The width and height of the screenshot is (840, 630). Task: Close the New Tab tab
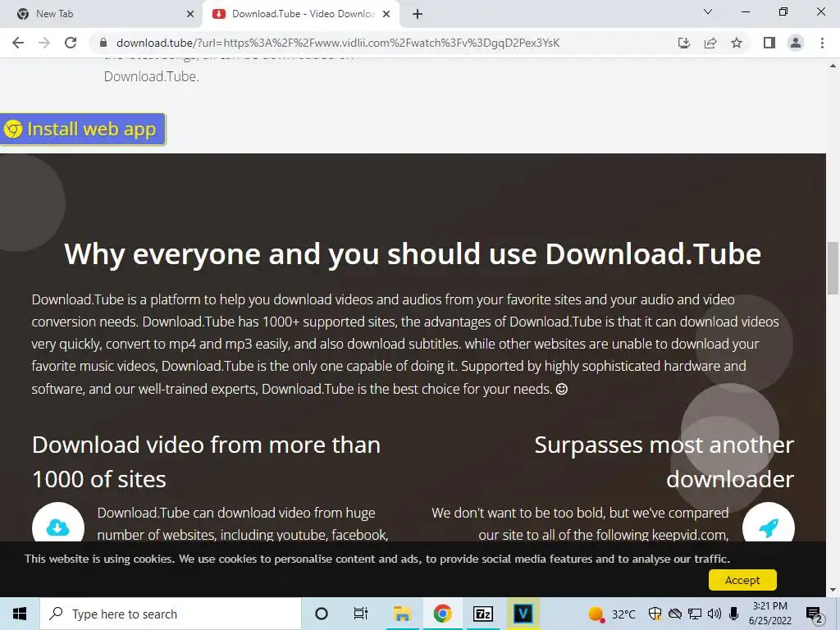point(190,14)
